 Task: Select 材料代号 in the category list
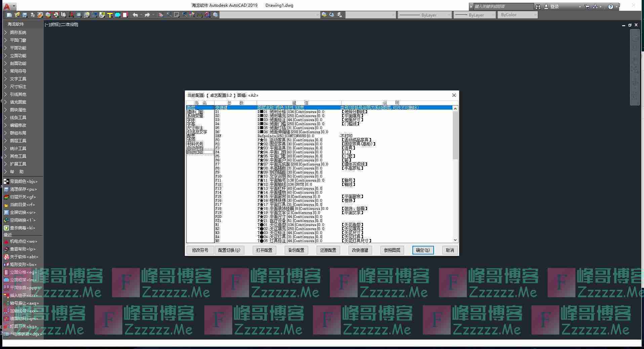click(195, 144)
